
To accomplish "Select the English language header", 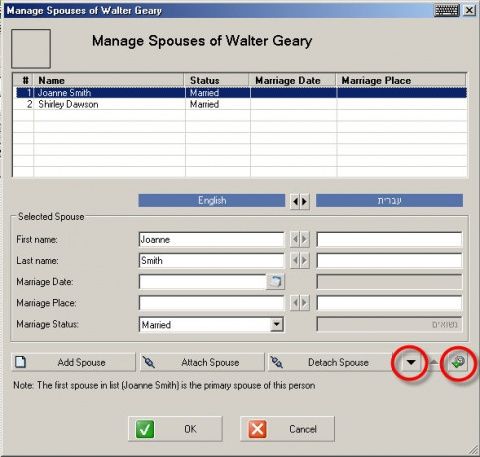I will pyautogui.click(x=212, y=201).
